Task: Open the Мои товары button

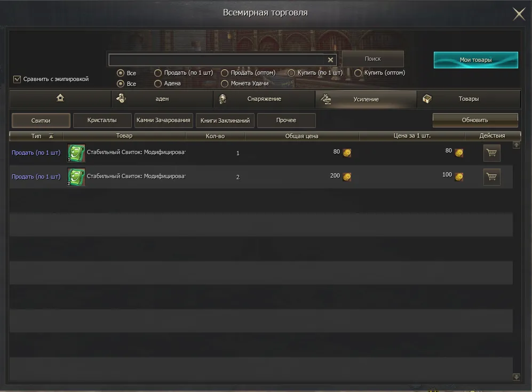Action: [475, 60]
